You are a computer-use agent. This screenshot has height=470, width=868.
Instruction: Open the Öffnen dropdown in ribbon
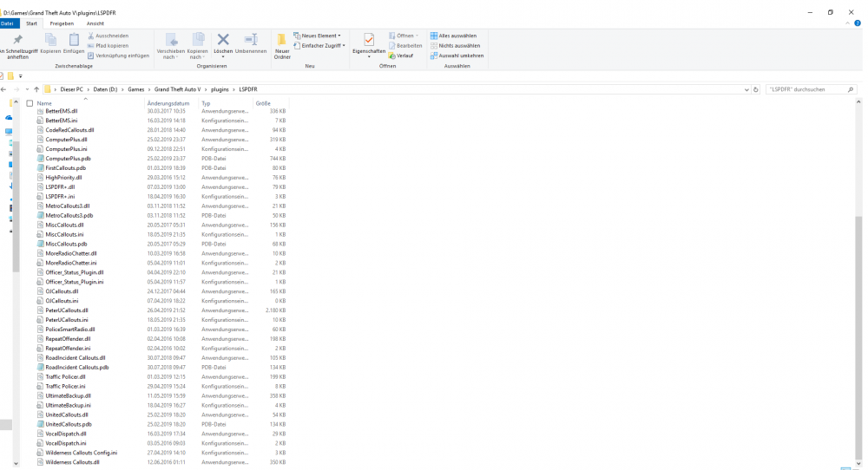[x=404, y=36]
